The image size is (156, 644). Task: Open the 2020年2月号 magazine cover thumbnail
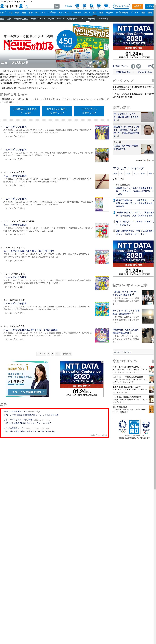(x=102, y=132)
